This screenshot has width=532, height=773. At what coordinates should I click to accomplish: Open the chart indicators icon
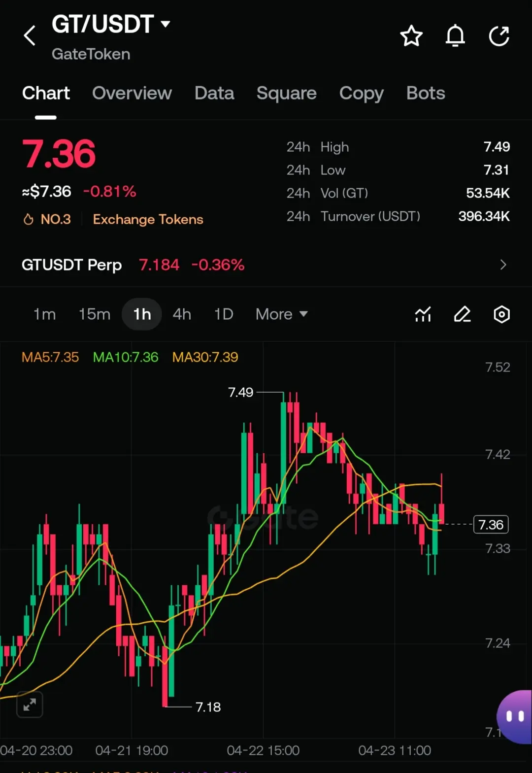tap(423, 314)
